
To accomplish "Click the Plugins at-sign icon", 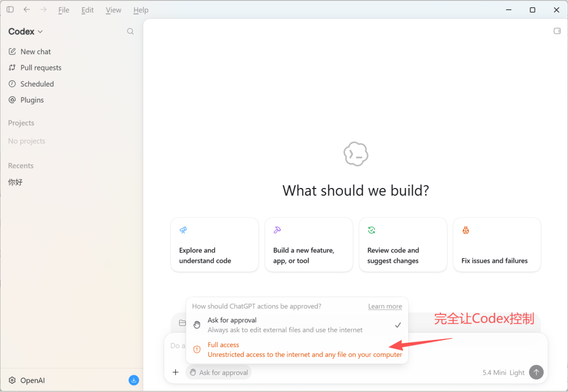I will point(12,100).
